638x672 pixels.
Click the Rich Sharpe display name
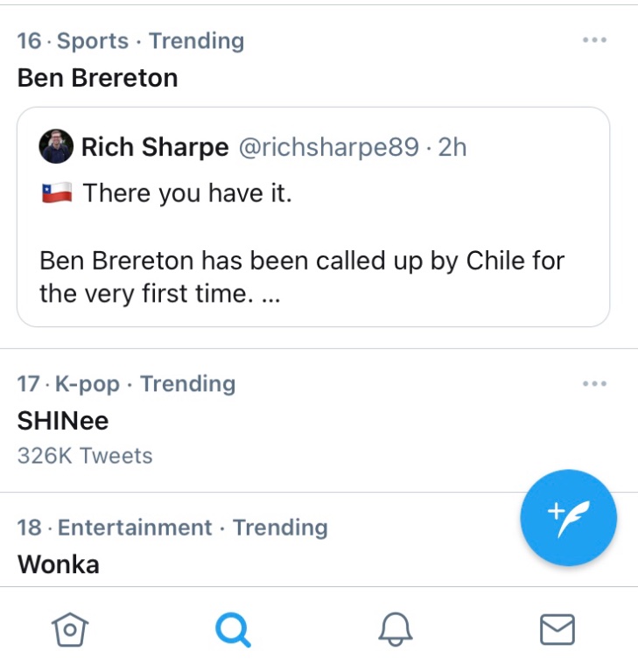tap(155, 147)
